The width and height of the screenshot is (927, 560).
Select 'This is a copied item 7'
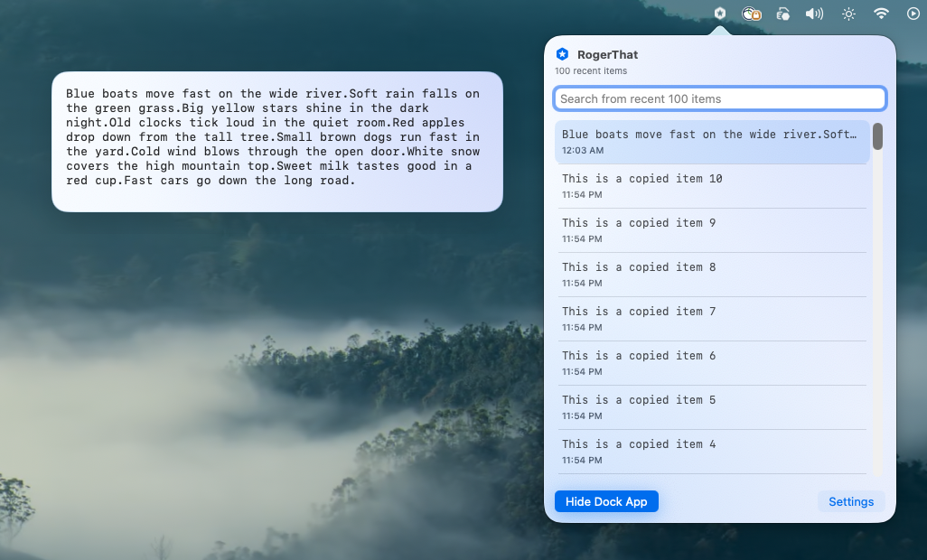click(x=712, y=319)
